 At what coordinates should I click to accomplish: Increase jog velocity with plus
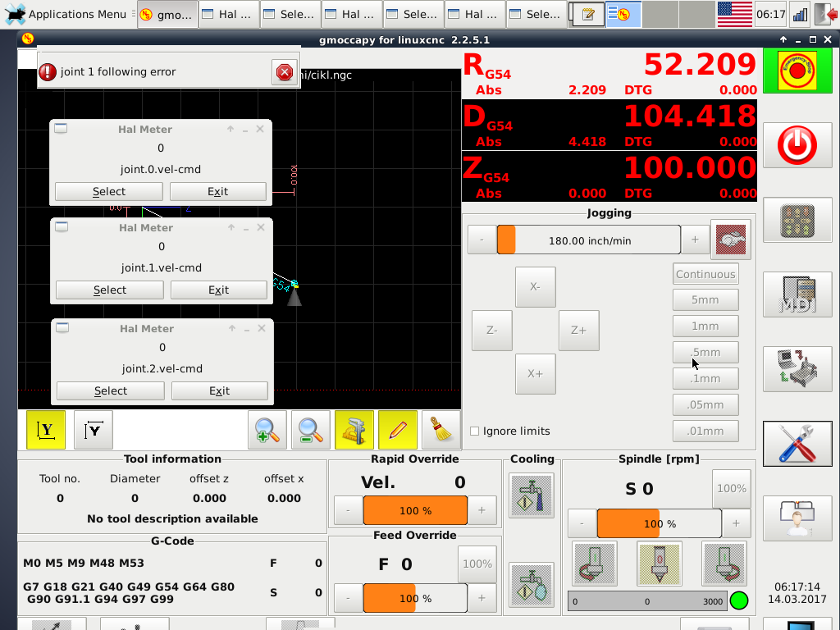[695, 240]
